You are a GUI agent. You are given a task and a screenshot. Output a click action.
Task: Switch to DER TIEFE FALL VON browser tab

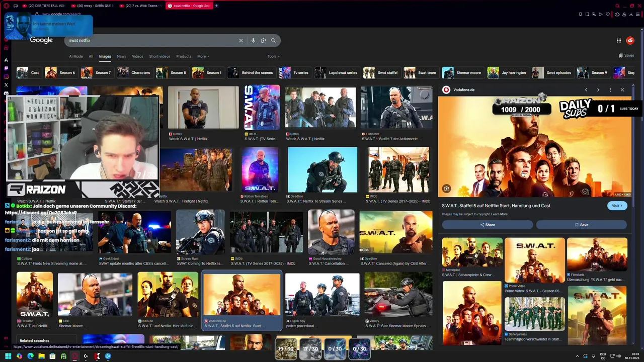pos(43,6)
